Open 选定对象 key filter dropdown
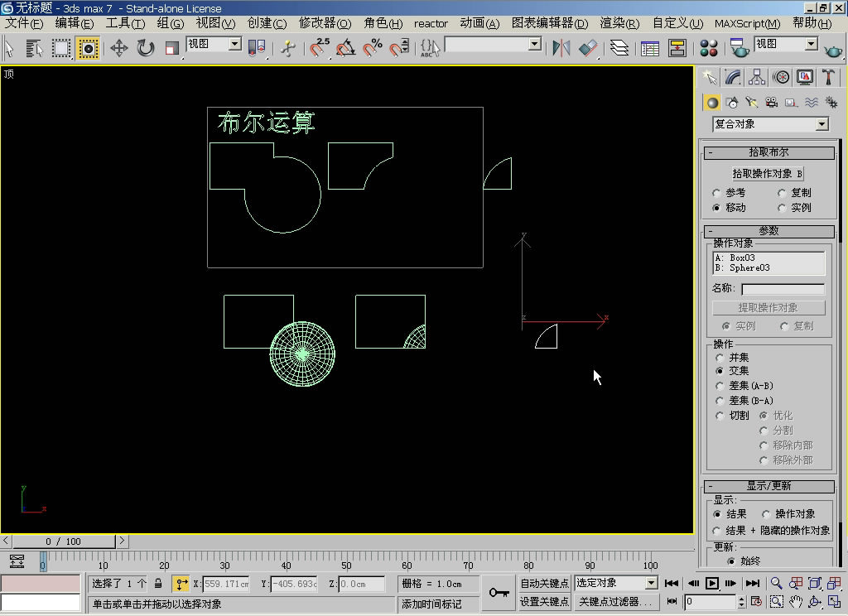Screen dimensions: 848x616 pyautogui.click(x=616, y=583)
